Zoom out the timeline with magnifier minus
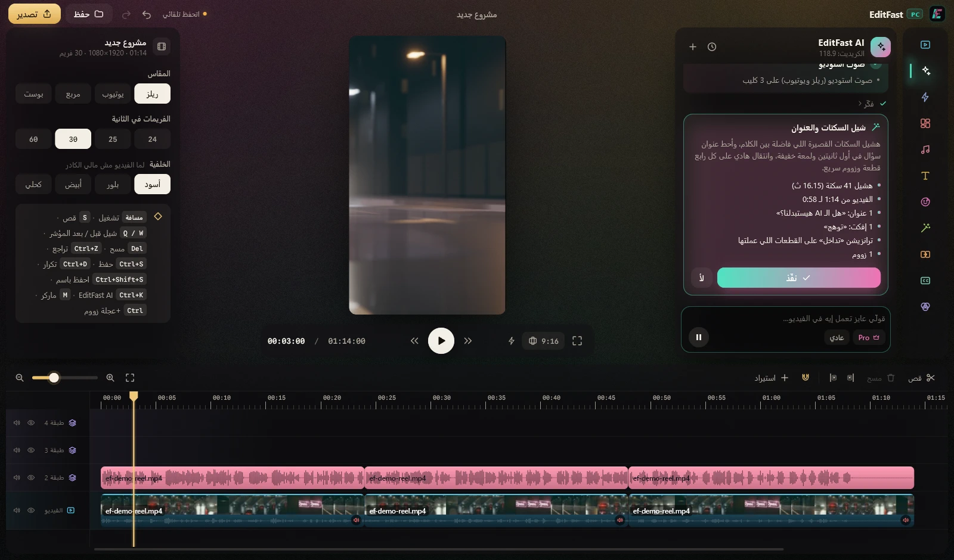 point(20,378)
